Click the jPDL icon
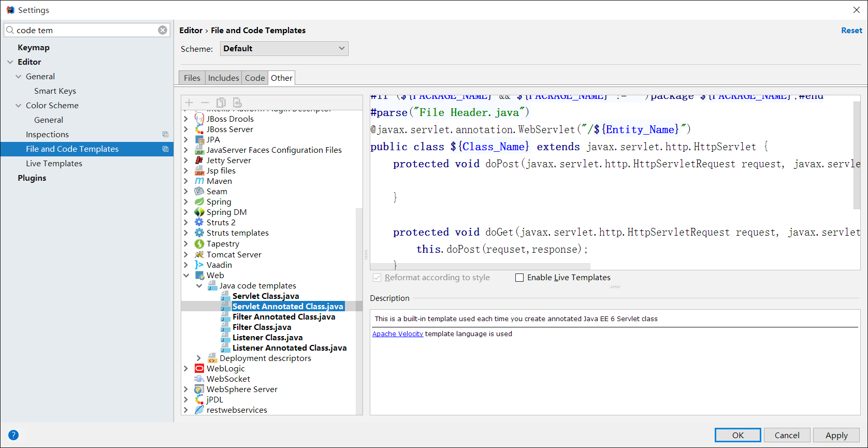This screenshot has width=868, height=448. point(199,399)
